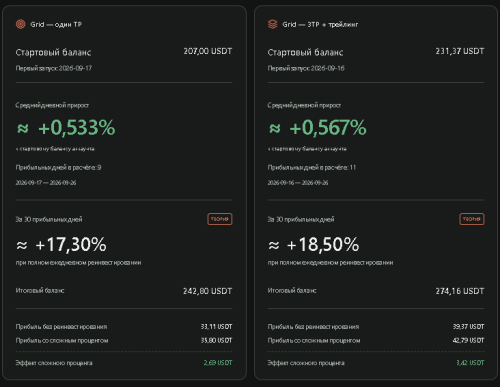500x387 pixels.
Task: Click the date range 2026-09-17 — 2026-09-26
Action: click(x=46, y=183)
